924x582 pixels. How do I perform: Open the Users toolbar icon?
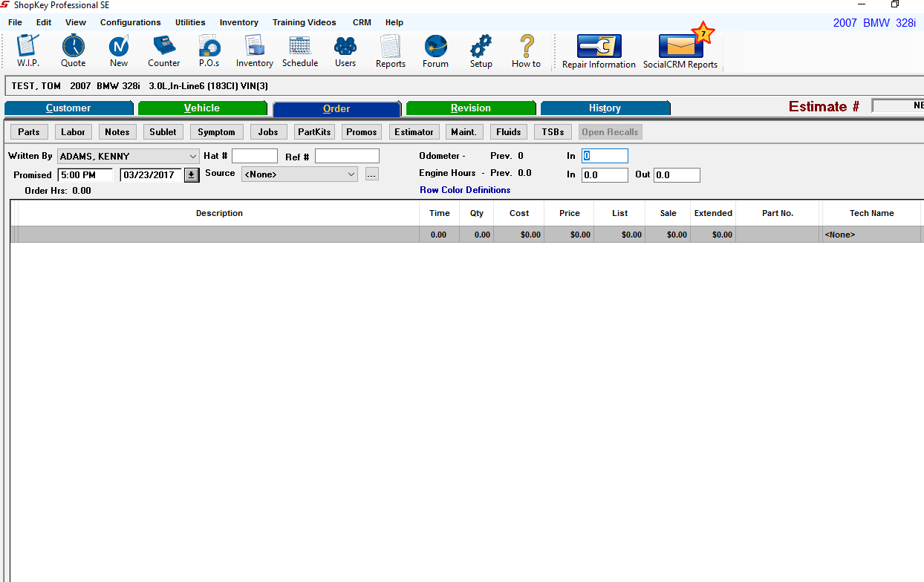(345, 51)
